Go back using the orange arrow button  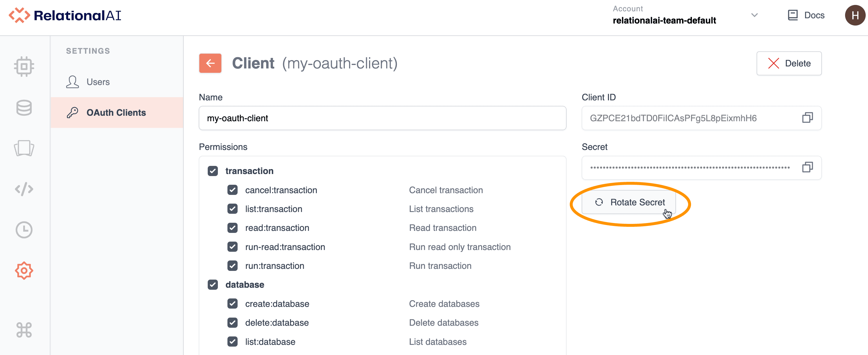(x=210, y=63)
